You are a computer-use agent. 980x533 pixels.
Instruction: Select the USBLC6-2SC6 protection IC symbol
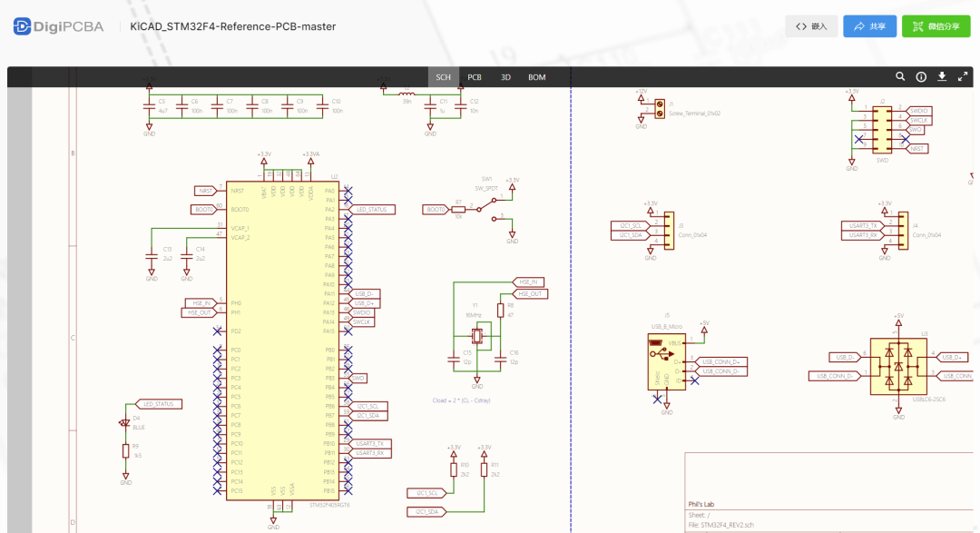coord(898,366)
